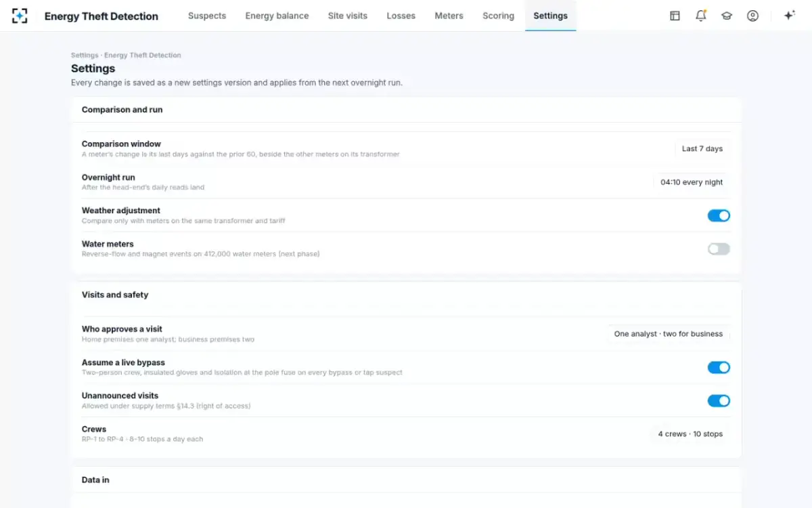This screenshot has height=508, width=812.
Task: Open the Meters tab
Action: pos(449,16)
